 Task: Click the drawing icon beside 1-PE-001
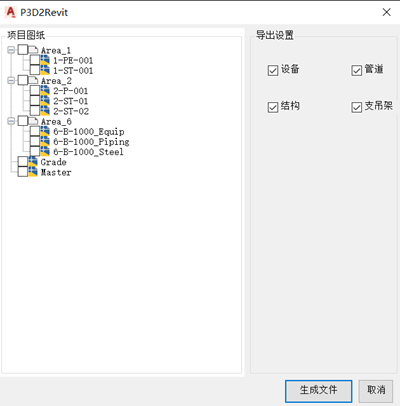coord(45,60)
